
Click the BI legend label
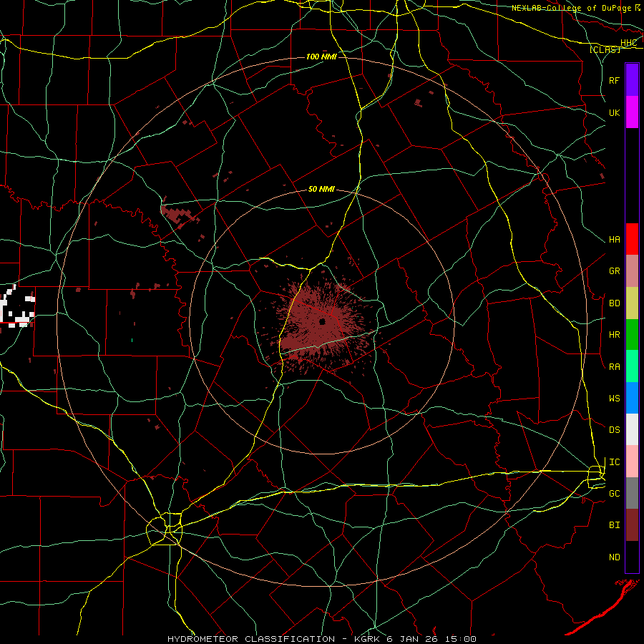615,525
